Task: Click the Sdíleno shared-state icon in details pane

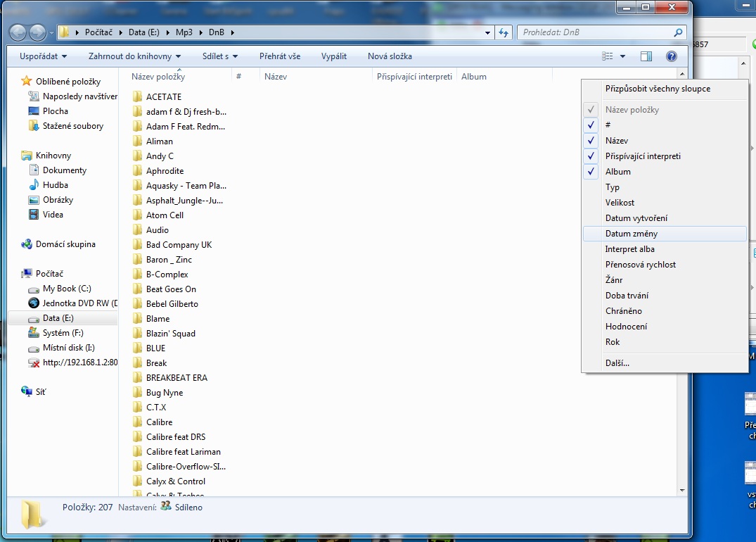Action: [166, 506]
